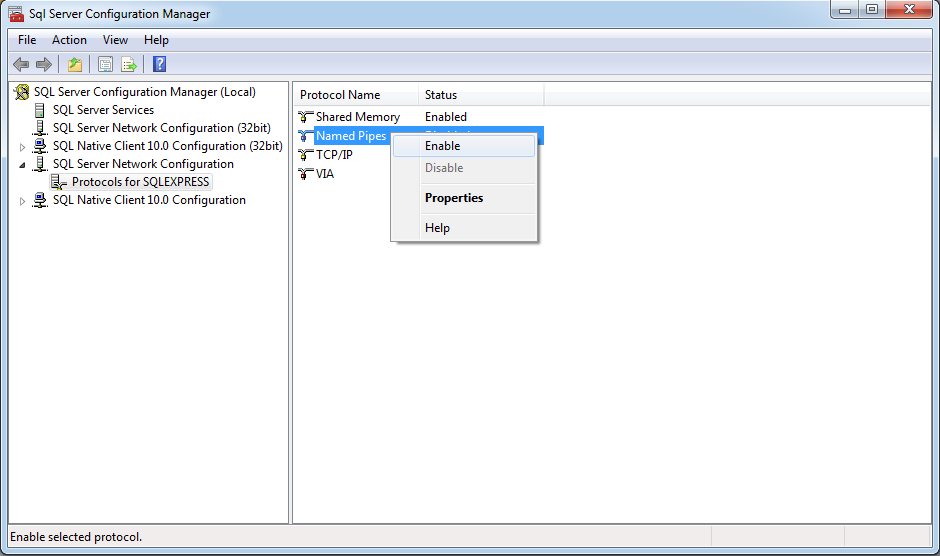Select SQL Server Services in the tree
This screenshot has width=940, height=556.
pyautogui.click(x=103, y=110)
